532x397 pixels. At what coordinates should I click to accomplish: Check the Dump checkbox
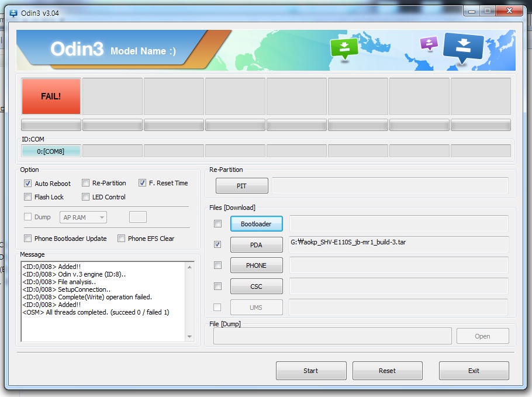point(28,217)
